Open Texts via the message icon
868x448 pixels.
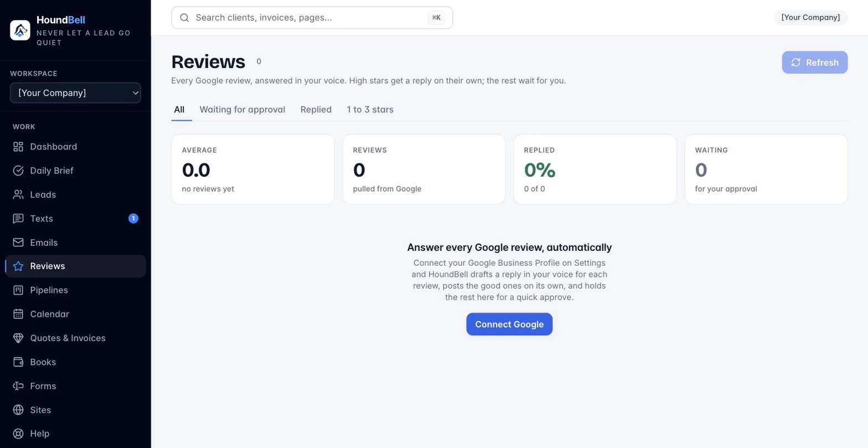pos(18,219)
